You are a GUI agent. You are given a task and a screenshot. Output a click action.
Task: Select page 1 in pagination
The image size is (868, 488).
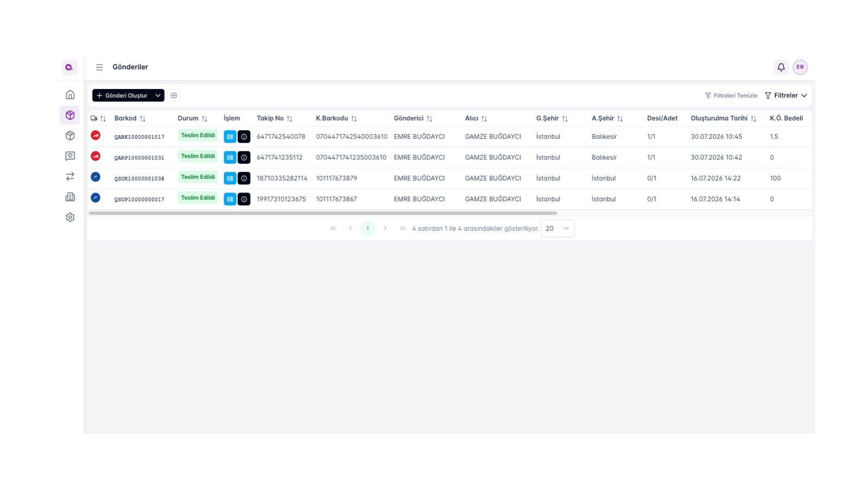coord(368,228)
